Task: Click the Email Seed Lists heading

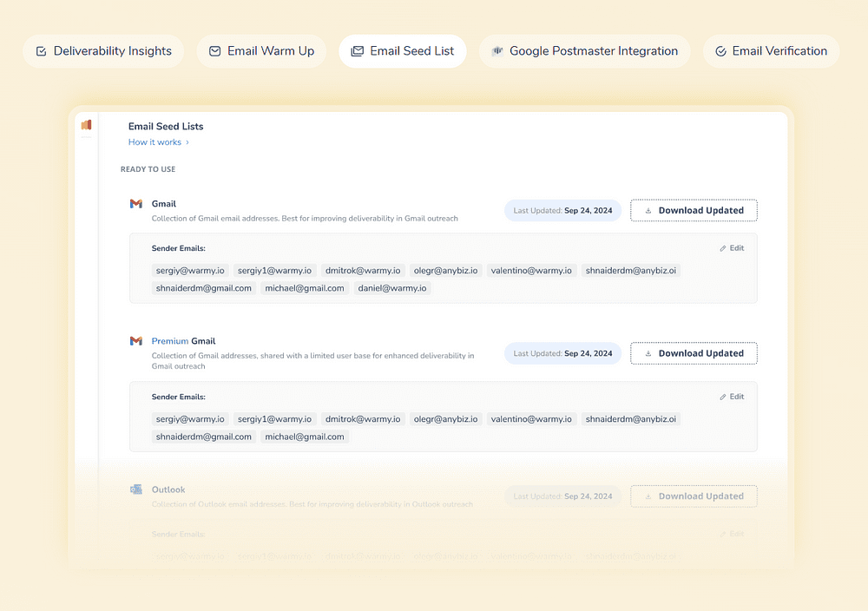Action: [166, 126]
